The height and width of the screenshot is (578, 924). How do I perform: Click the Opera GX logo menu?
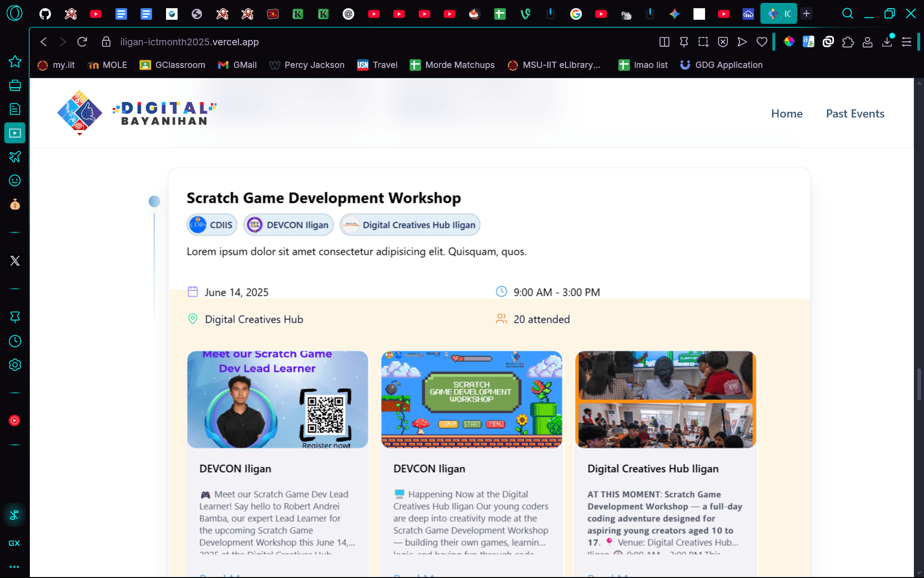(14, 13)
